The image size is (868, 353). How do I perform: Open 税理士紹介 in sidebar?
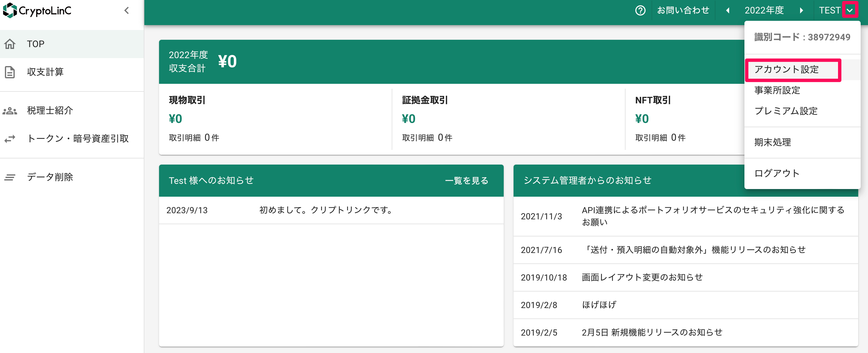[72, 111]
